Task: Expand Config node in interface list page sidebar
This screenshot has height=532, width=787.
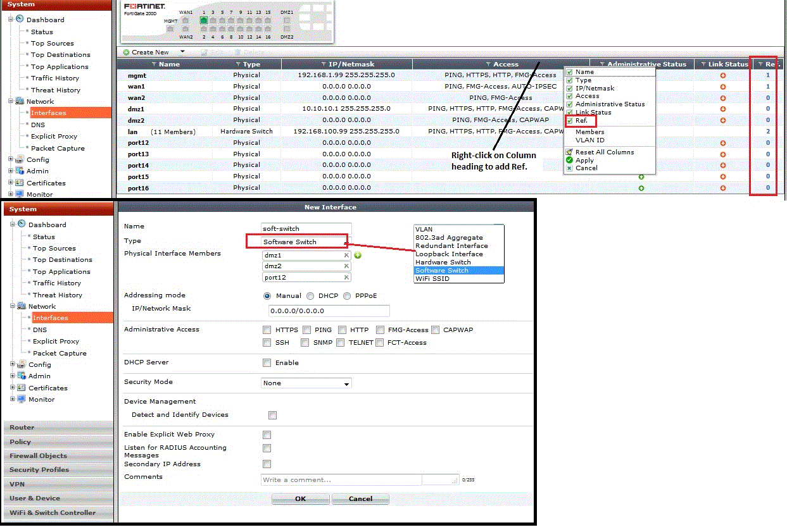Action: (x=11, y=159)
